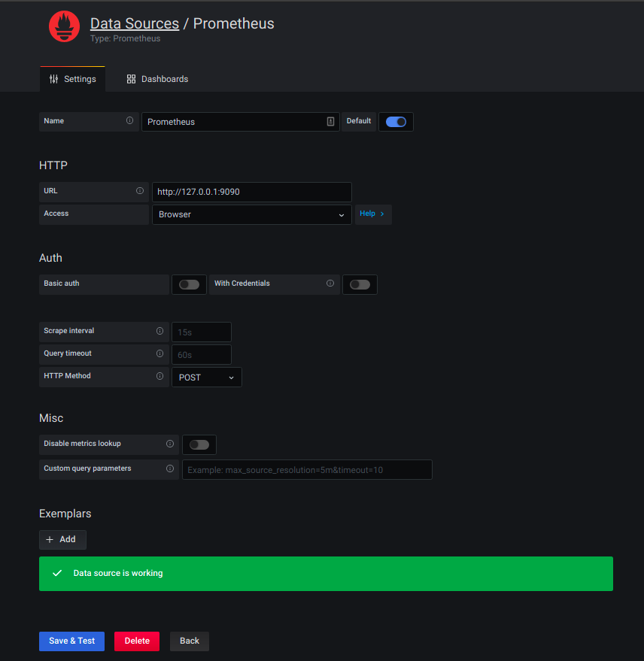644x661 pixels.
Task: Turn off the Default data source toggle
Action: click(x=396, y=122)
